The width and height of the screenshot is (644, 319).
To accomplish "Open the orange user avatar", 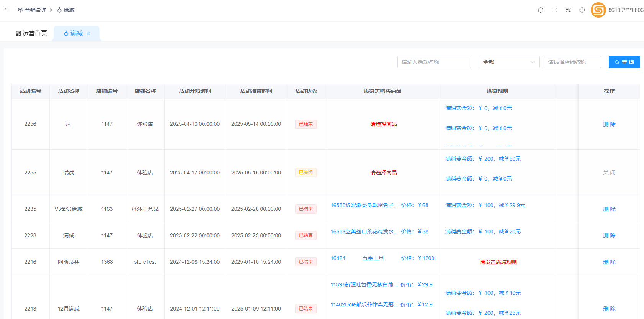I will click(x=598, y=10).
